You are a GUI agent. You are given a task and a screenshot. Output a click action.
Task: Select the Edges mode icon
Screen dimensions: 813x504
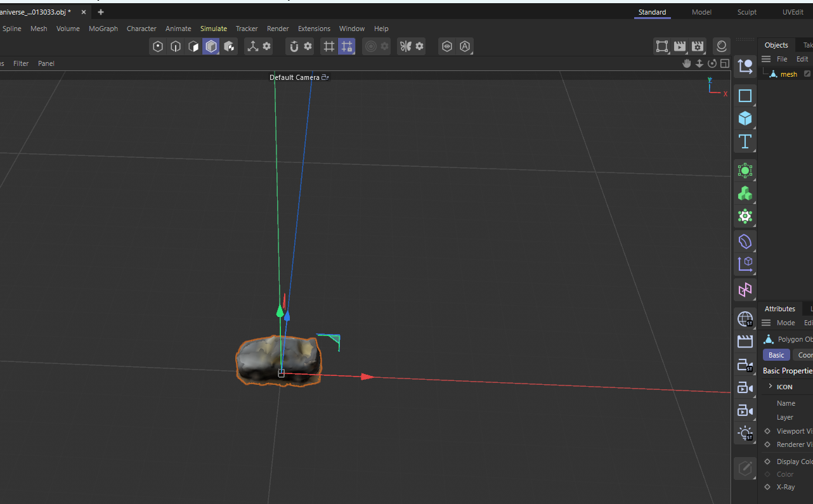click(175, 46)
